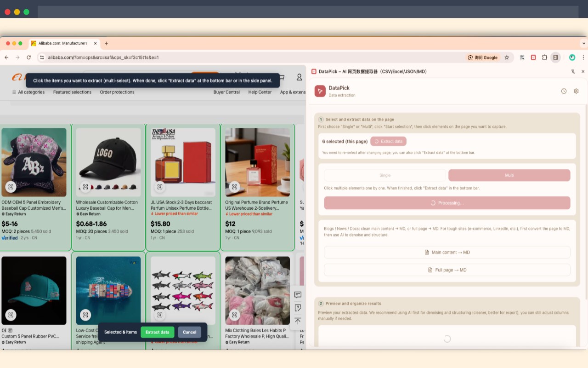Viewport: 588px width, 368px height.
Task: Click the $15.80 price text
Action: [160, 224]
